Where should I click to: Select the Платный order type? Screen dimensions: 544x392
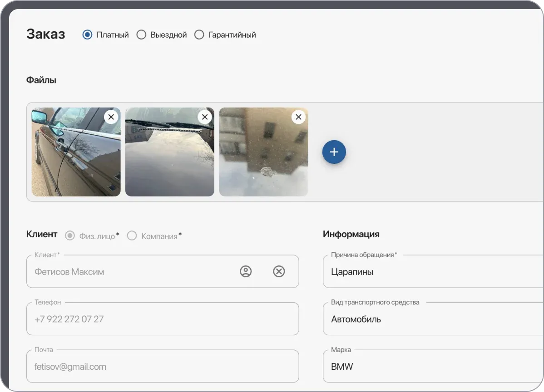[x=87, y=35]
